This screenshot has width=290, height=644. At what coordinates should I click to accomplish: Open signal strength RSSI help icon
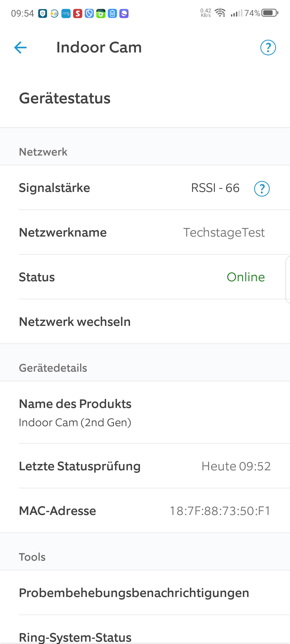pyautogui.click(x=262, y=189)
